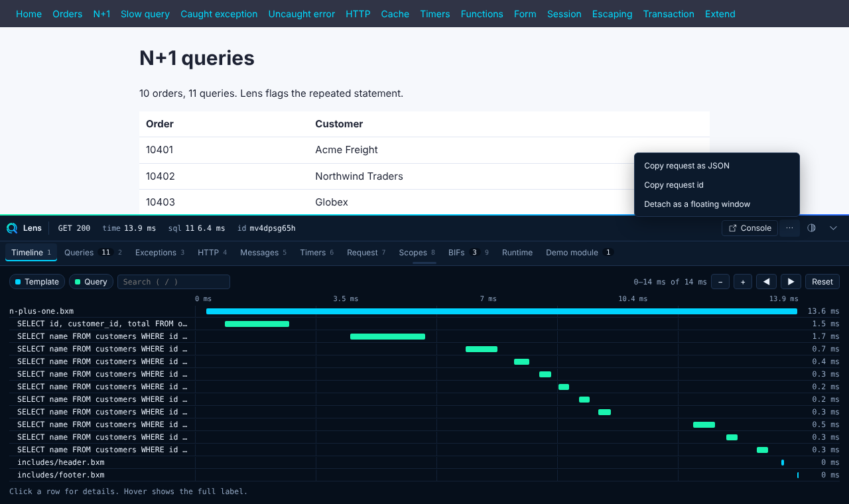Open the Transaction nav link
Image resolution: width=849 pixels, height=504 pixels.
[669, 14]
